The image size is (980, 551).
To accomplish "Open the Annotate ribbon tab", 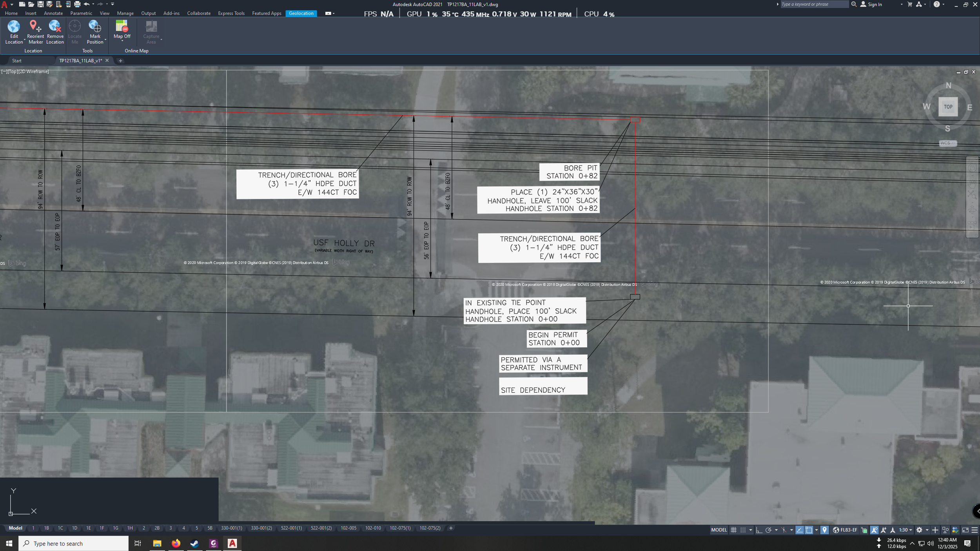I will (53, 13).
